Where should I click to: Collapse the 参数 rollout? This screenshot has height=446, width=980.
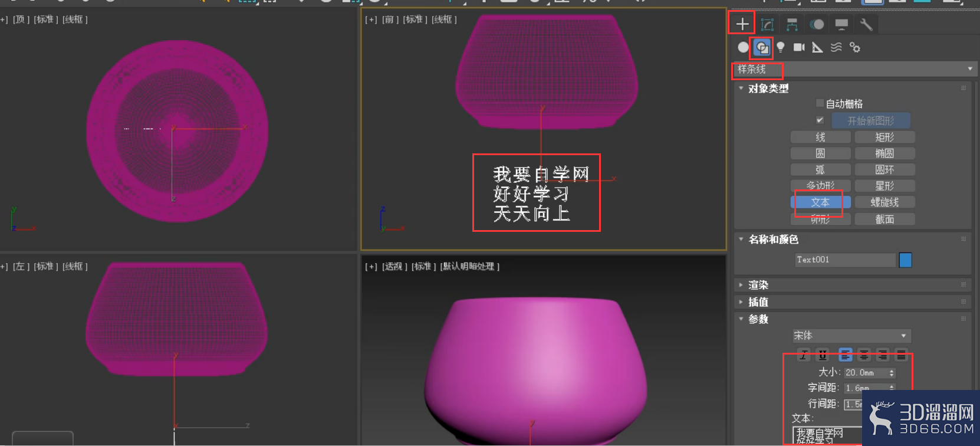[758, 319]
